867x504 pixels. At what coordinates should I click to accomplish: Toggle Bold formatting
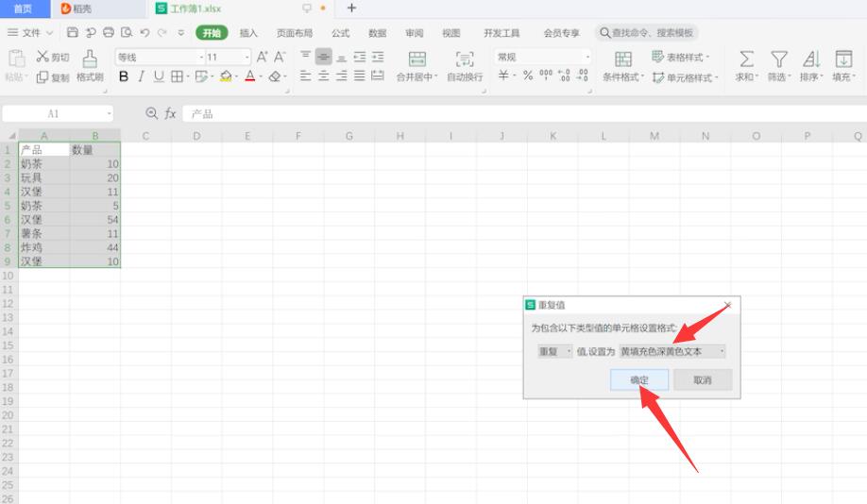point(124,76)
